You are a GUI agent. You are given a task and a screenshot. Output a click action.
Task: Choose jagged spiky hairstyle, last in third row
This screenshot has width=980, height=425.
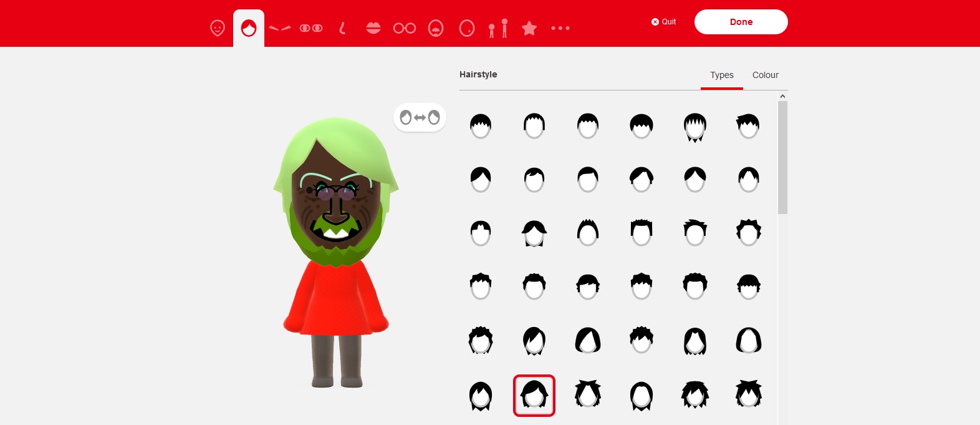[749, 232]
